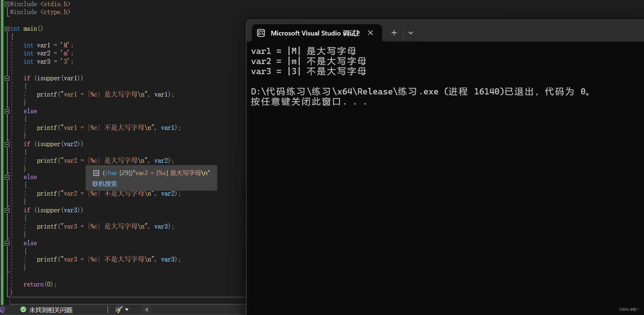Click the int var3 = '3' declaration

[49, 61]
